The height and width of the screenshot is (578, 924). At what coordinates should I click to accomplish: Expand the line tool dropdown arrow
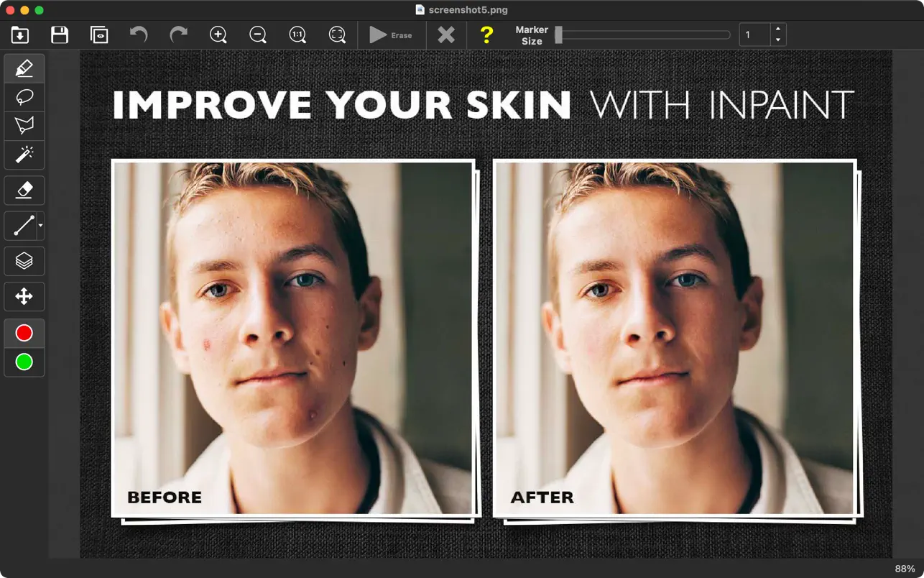click(41, 226)
